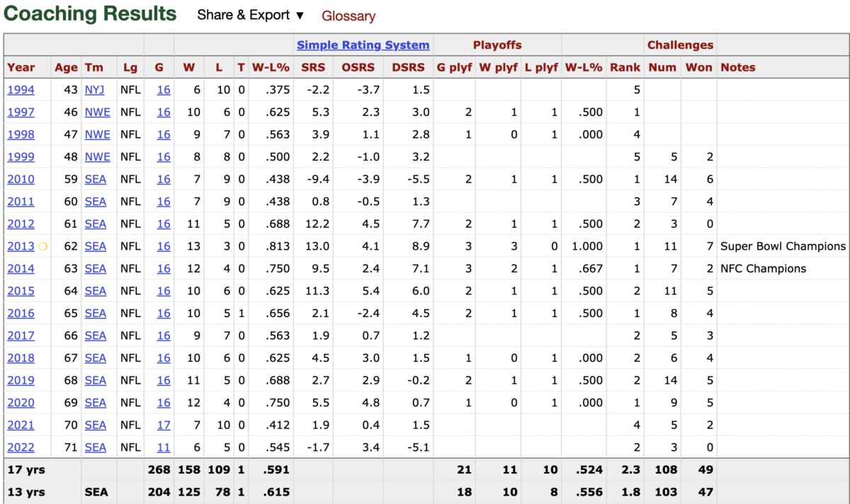
Task: Sort table by DSRS column header
Action: point(408,67)
